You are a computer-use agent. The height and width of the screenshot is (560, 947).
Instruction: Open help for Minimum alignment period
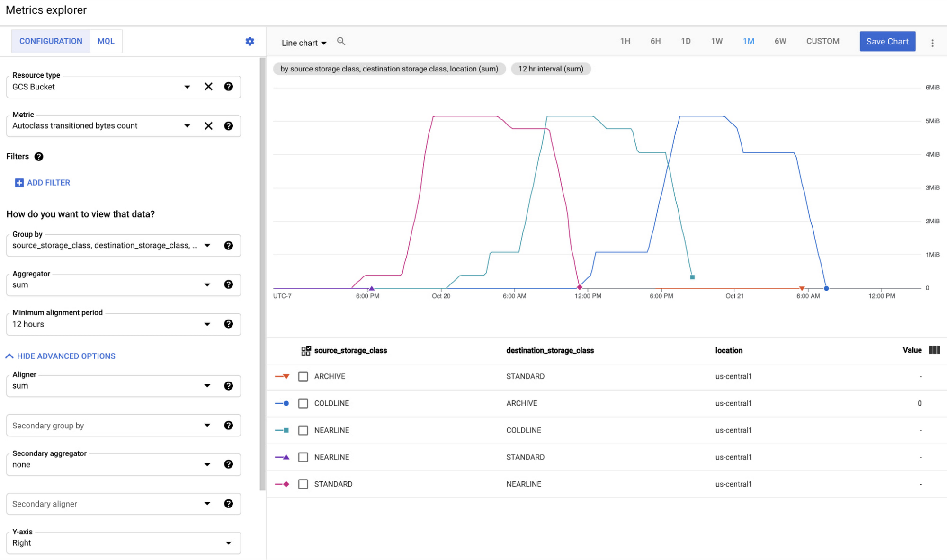(x=229, y=324)
